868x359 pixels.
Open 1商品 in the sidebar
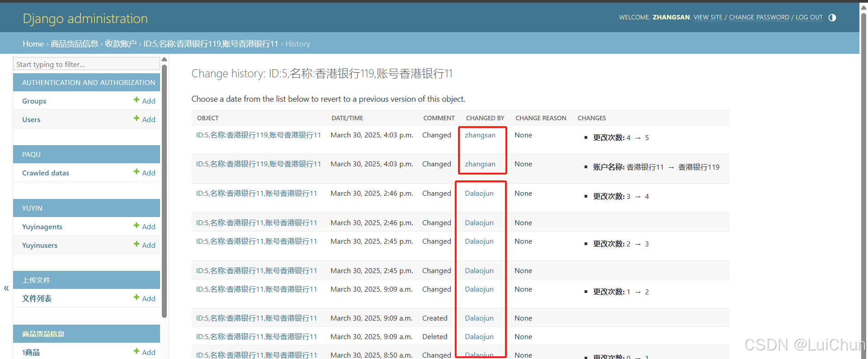pyautogui.click(x=31, y=352)
